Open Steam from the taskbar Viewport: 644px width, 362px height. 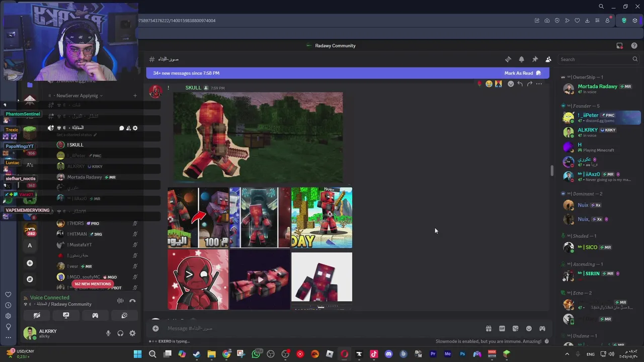197,354
